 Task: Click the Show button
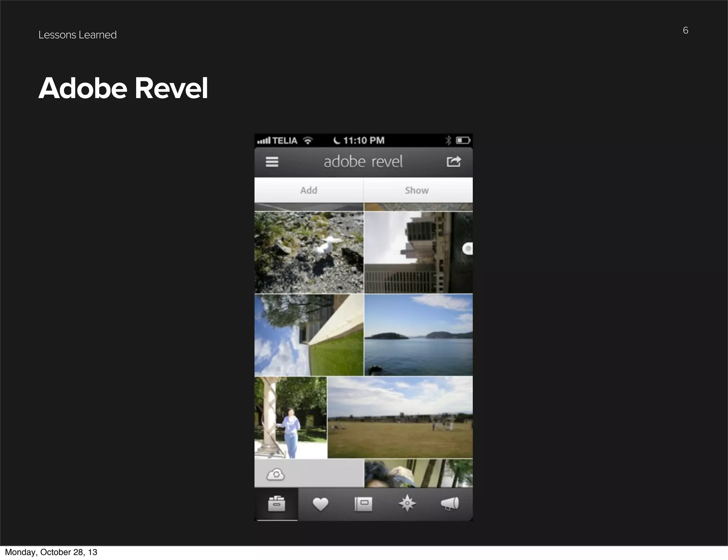coord(418,190)
